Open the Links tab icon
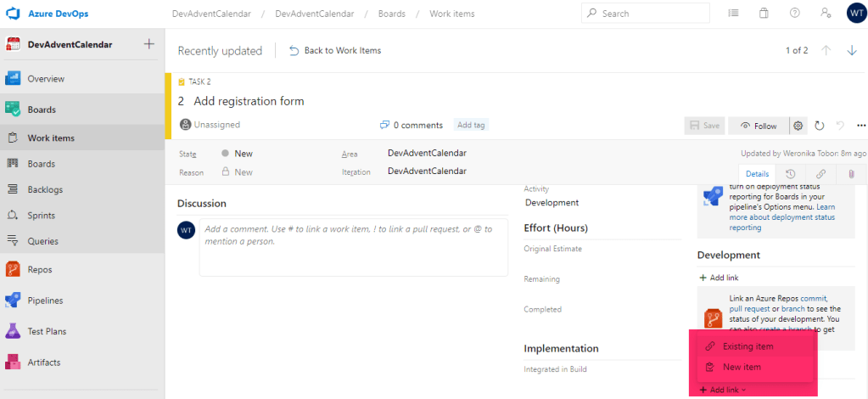 [820, 174]
